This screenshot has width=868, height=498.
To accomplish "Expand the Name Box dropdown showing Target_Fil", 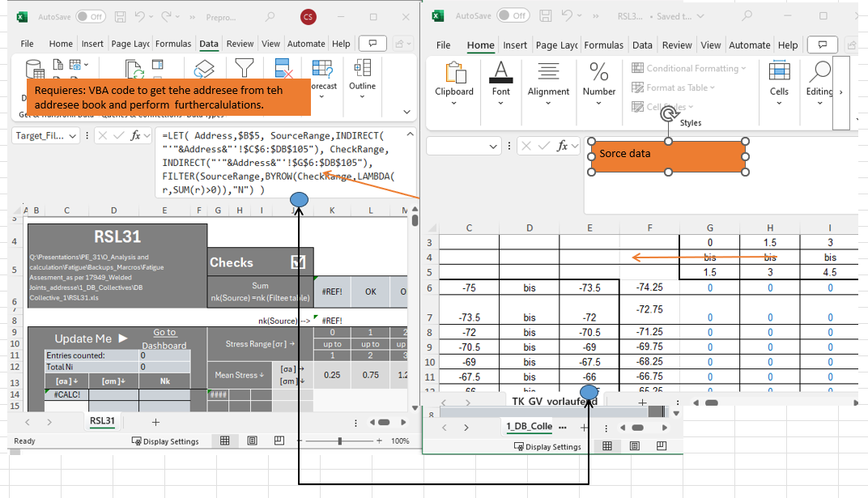I will [73, 136].
